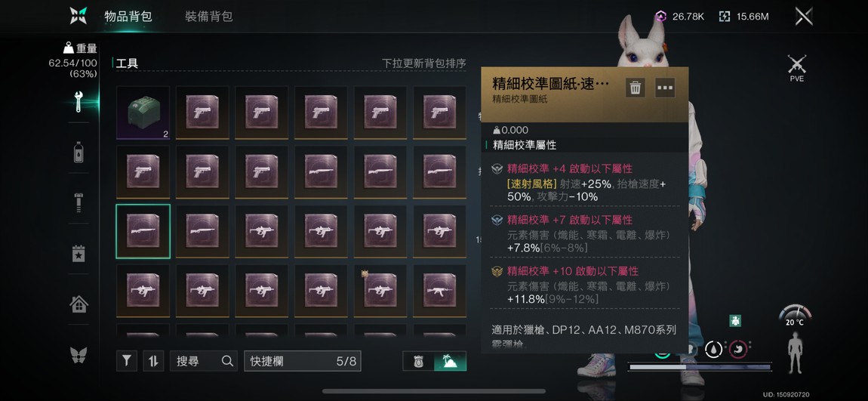The width and height of the screenshot is (868, 401).
Task: Select the green ammo box item
Action: tap(143, 113)
